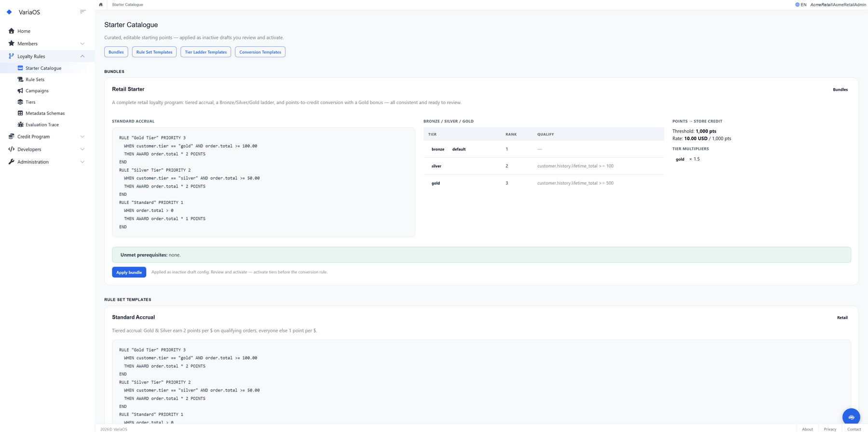Click the Evaluation Trace bug icon
Screen dimensions: 868x432
point(20,124)
